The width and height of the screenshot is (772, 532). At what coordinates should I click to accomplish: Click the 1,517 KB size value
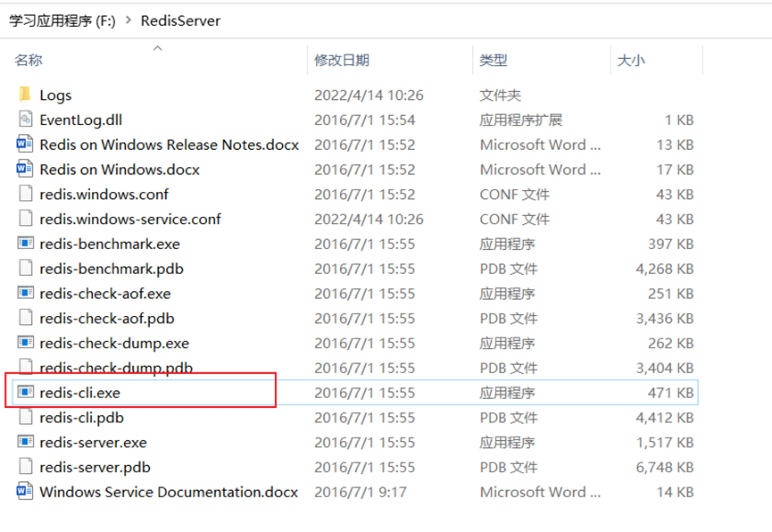665,443
